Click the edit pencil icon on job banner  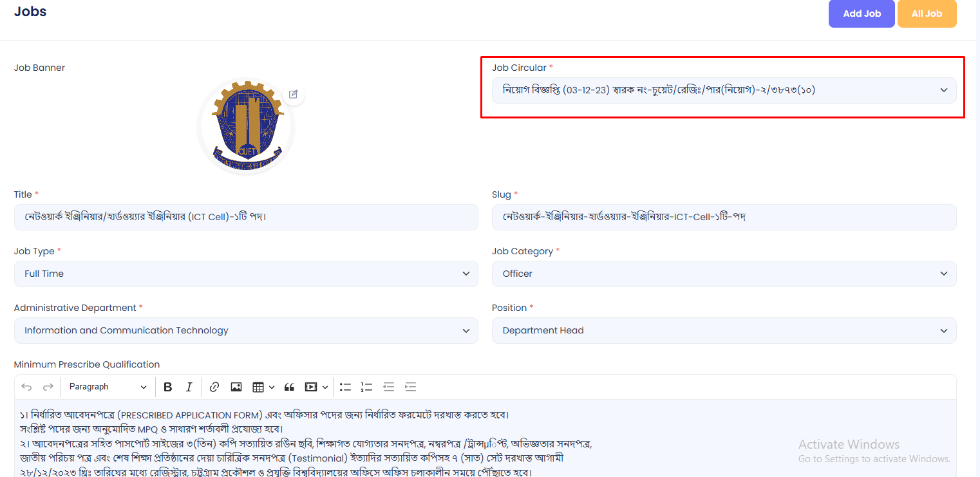coord(293,94)
